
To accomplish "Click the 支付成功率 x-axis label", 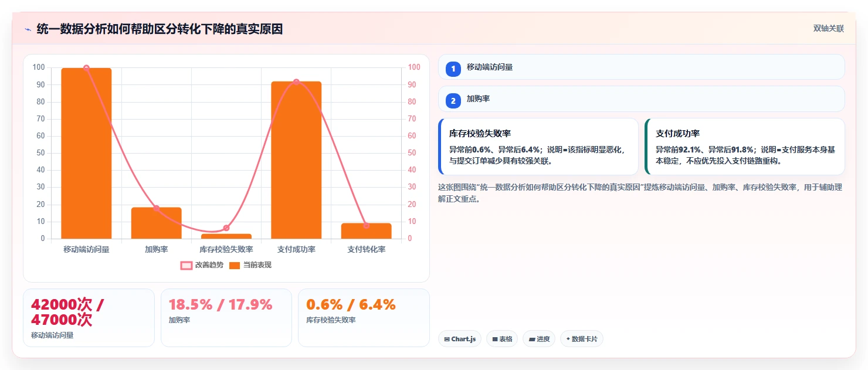I will click(296, 249).
